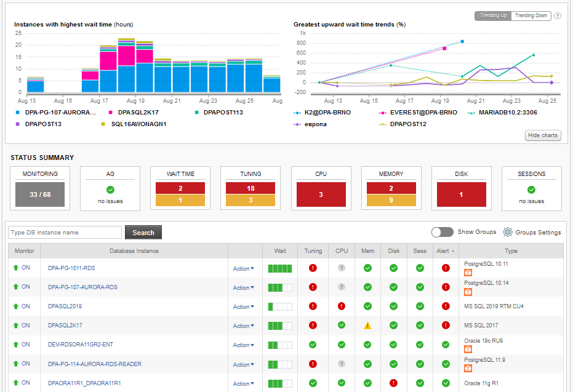Click the Database Instance column header
The width and height of the screenshot is (573, 392).
pyautogui.click(x=134, y=251)
